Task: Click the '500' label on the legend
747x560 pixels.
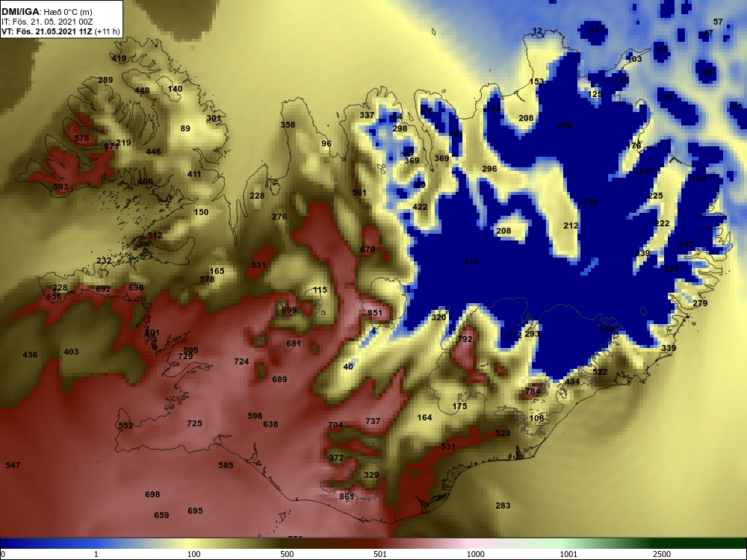Action: click(287, 554)
